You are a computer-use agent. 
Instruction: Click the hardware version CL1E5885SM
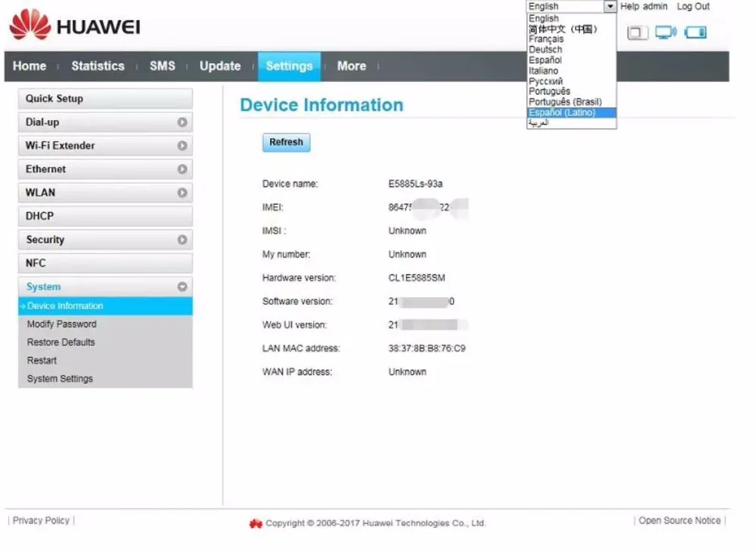click(x=417, y=277)
